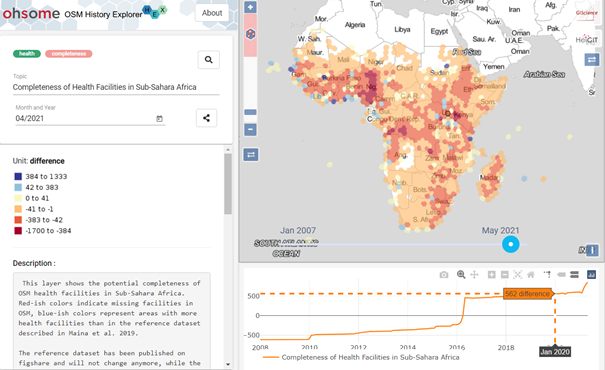
Task: Click the swap arrows button below zoom controls
Action: coord(251,155)
